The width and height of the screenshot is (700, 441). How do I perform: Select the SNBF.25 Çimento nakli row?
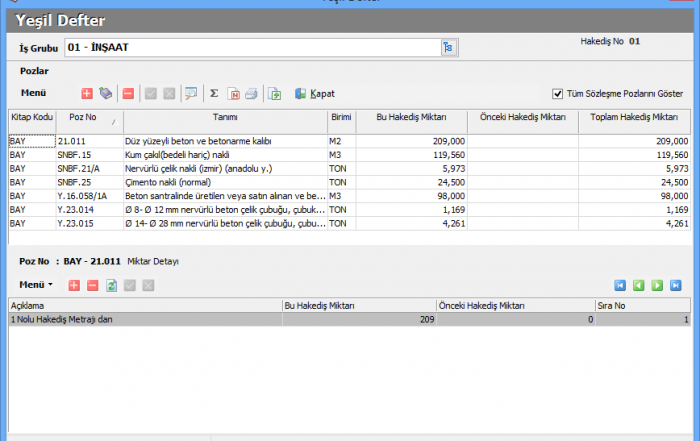tap(200, 183)
